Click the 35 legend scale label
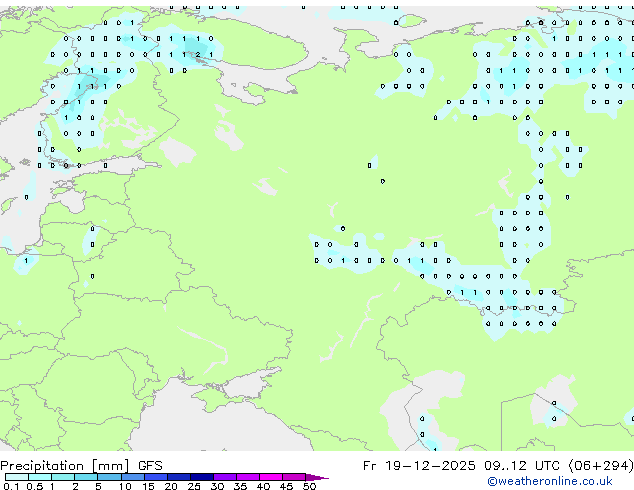 (x=240, y=486)
